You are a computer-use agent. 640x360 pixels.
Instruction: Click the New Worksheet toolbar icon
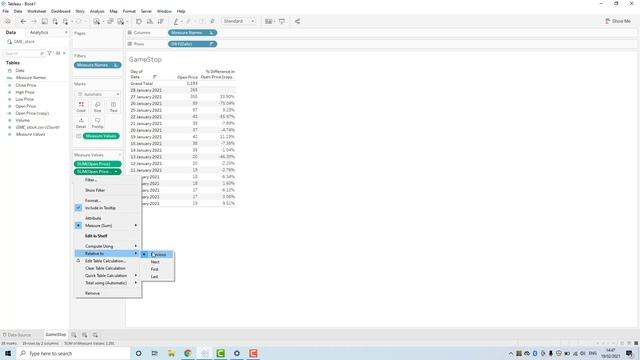(x=96, y=21)
